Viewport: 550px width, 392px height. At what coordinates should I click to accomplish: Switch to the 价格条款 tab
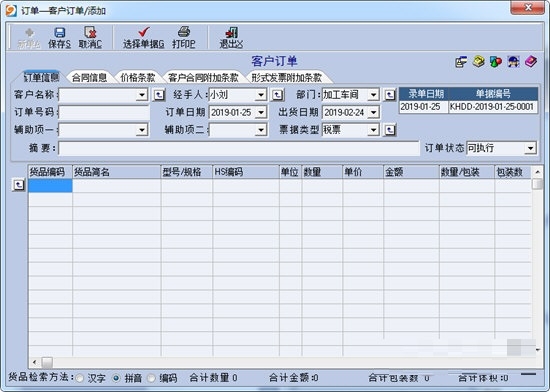click(x=138, y=77)
